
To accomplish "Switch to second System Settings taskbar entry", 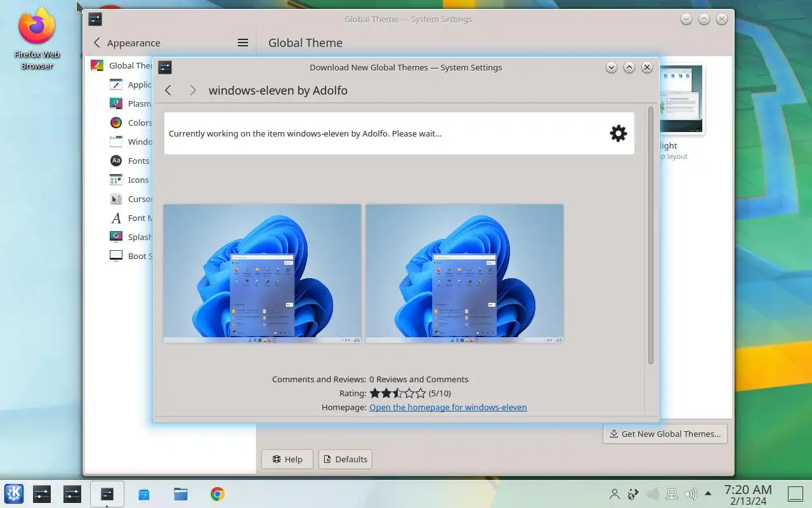I will coord(72,493).
